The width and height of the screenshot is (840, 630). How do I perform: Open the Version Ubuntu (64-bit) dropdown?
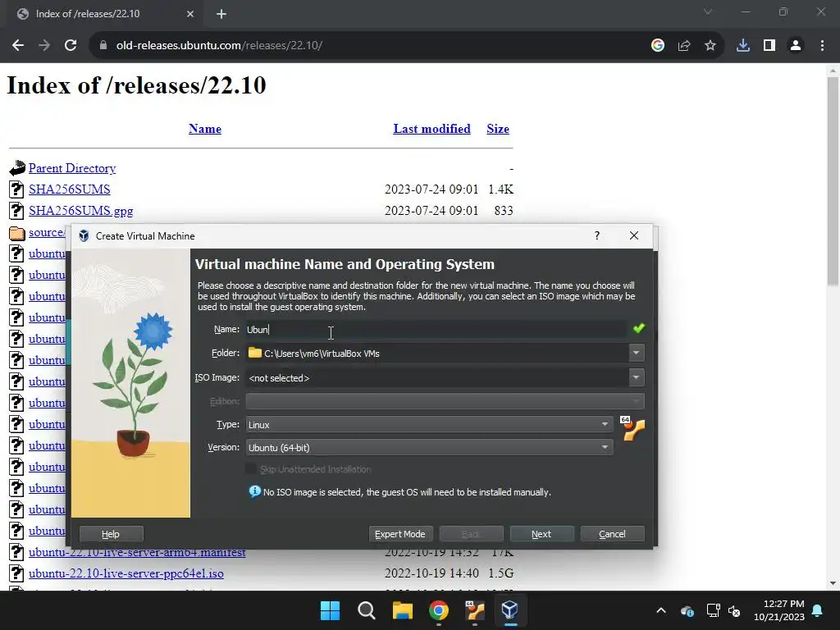tap(429, 447)
